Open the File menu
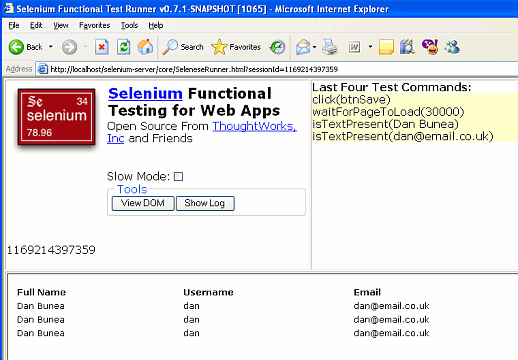 click(x=14, y=25)
